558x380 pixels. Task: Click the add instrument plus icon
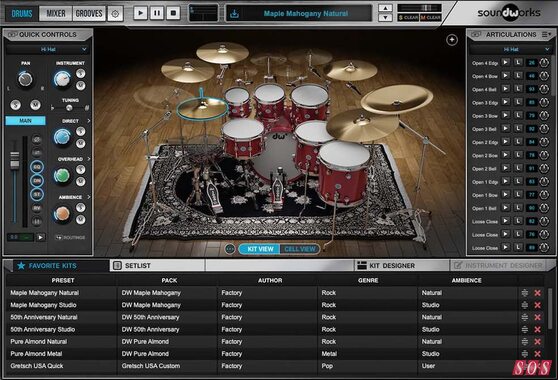452,40
